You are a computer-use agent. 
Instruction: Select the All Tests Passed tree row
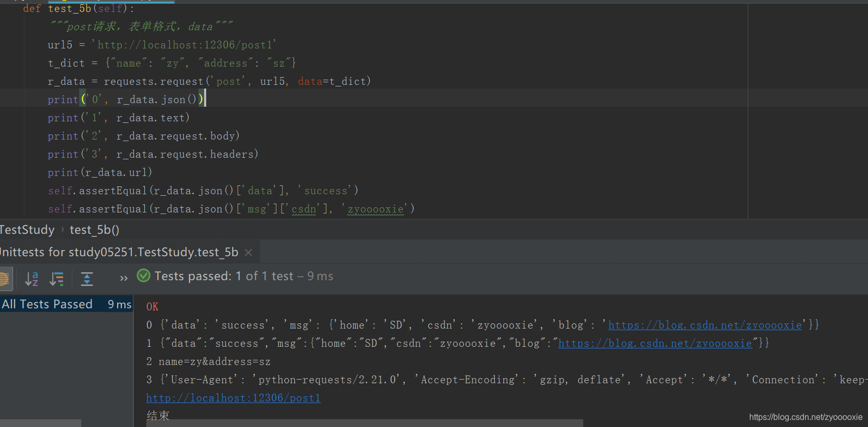[x=66, y=304]
